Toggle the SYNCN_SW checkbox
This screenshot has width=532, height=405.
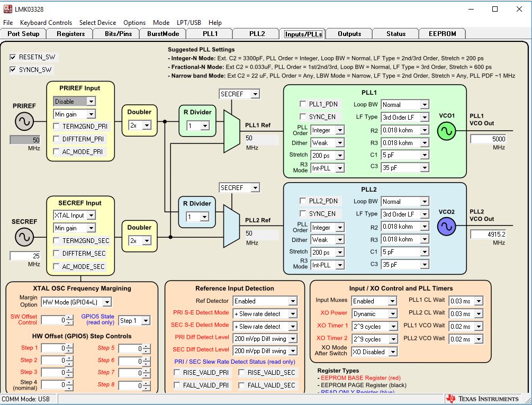pyautogui.click(x=13, y=69)
